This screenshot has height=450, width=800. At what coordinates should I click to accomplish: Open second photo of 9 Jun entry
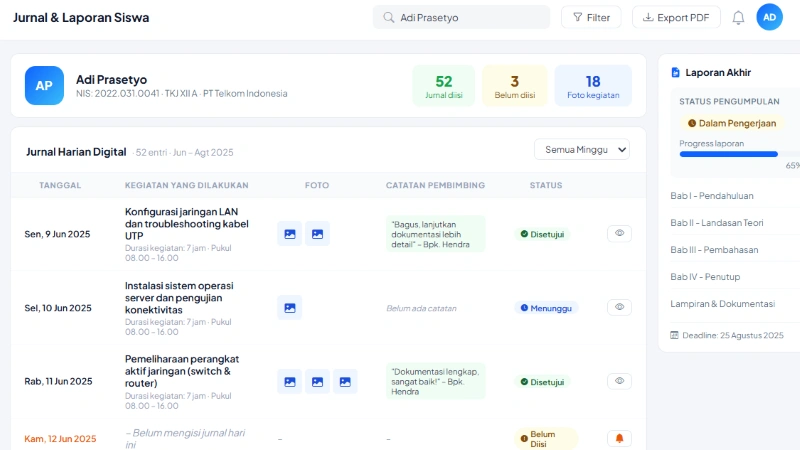pyautogui.click(x=317, y=234)
